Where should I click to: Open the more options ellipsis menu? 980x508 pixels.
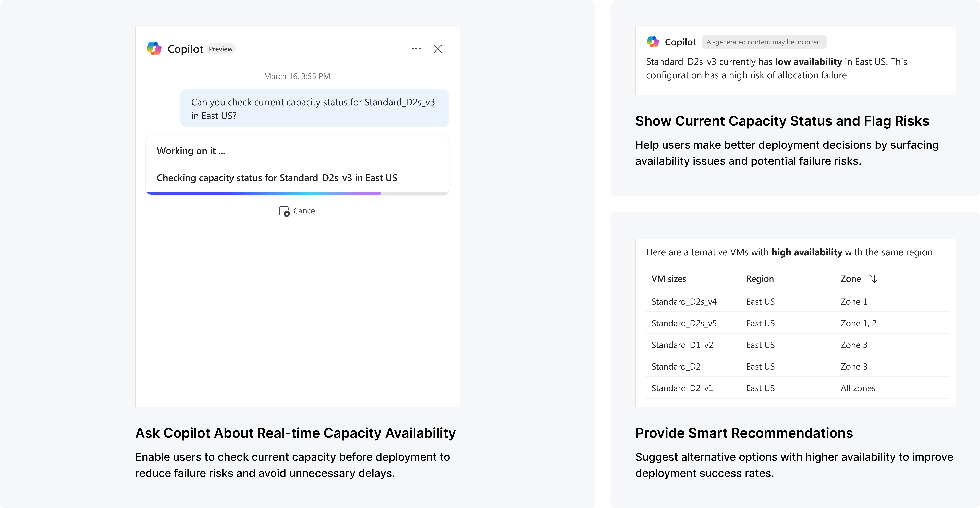click(416, 49)
